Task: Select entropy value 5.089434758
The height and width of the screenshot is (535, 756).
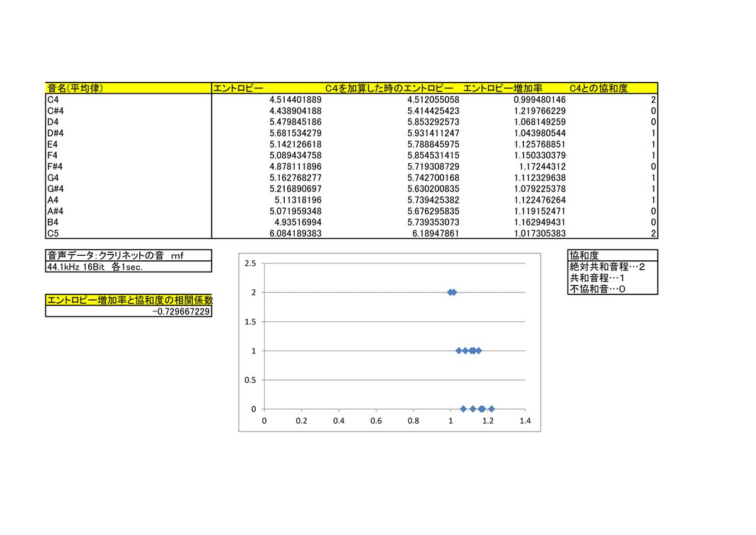Action: click(295, 155)
